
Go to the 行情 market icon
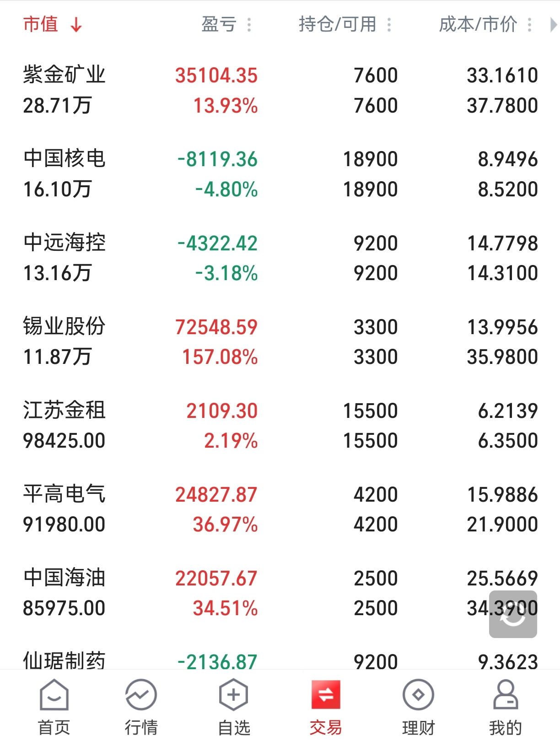(x=141, y=695)
